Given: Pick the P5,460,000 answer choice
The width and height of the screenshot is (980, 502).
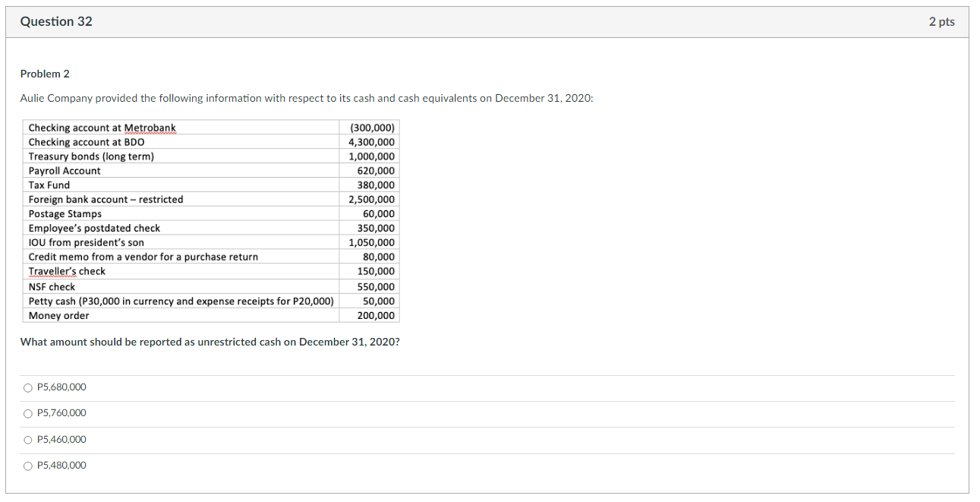Looking at the screenshot, I should [27, 439].
